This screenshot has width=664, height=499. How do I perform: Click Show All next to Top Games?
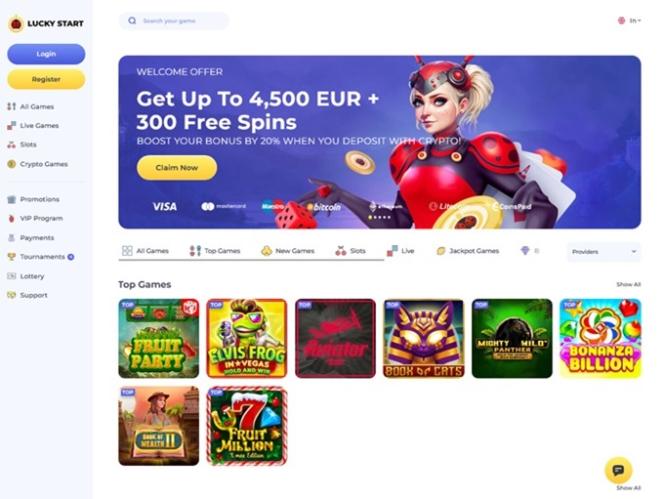628,284
